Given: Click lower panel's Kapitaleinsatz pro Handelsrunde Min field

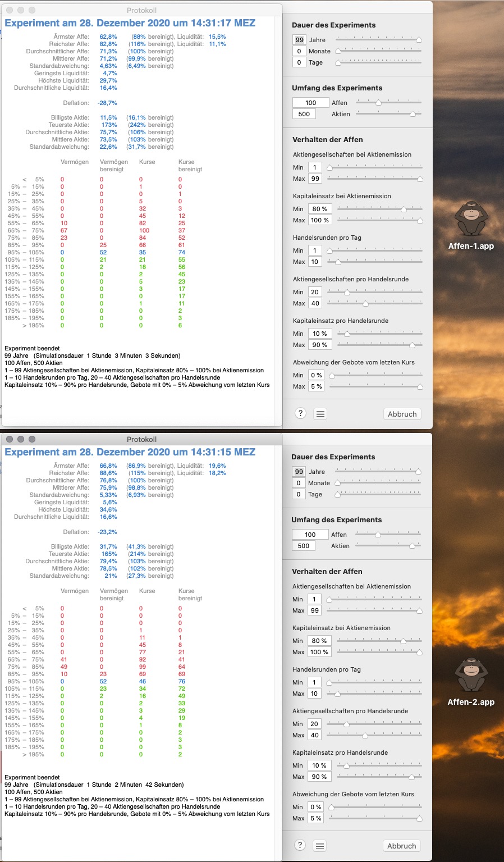Looking at the screenshot, I should [319, 765].
